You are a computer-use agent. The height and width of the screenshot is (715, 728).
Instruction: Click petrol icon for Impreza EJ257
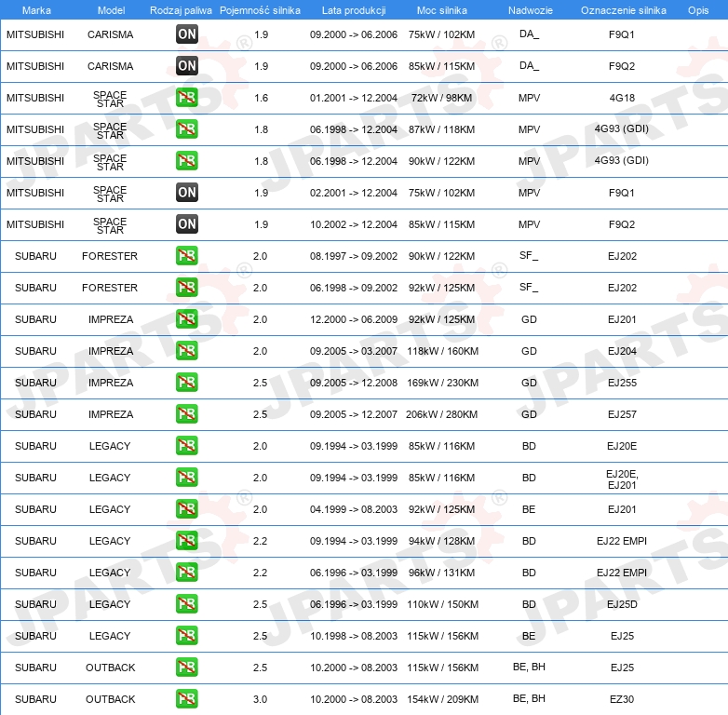(186, 413)
